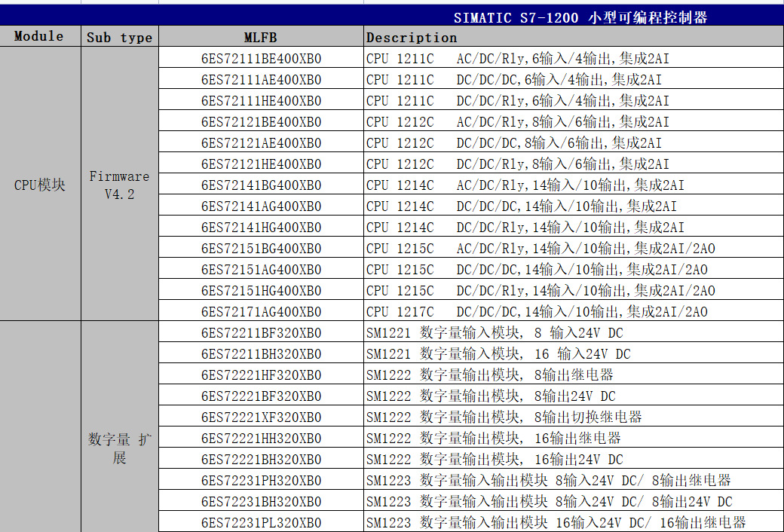This screenshot has width=784, height=532.
Task: Click CPU 1214C DC/DC/Rly description
Action: (x=574, y=227)
